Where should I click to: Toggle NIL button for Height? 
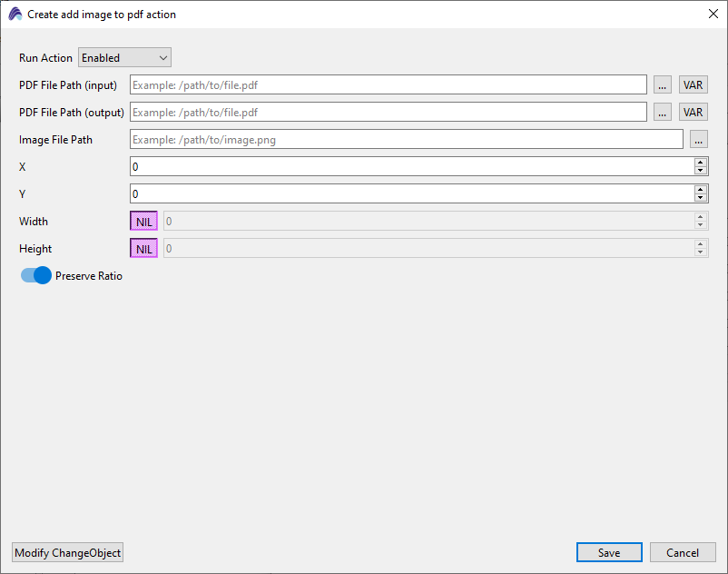(x=144, y=249)
